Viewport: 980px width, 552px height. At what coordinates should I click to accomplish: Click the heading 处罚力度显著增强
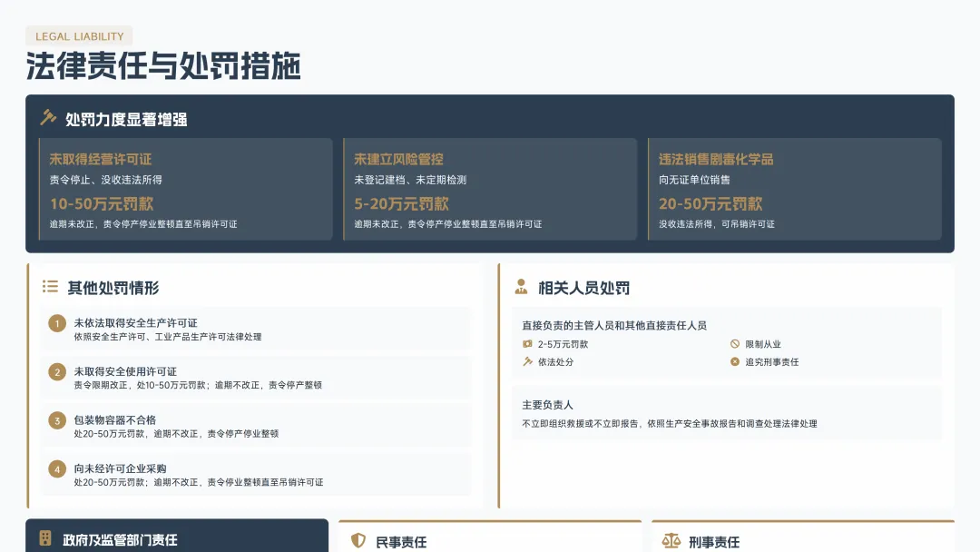pyautogui.click(x=126, y=120)
